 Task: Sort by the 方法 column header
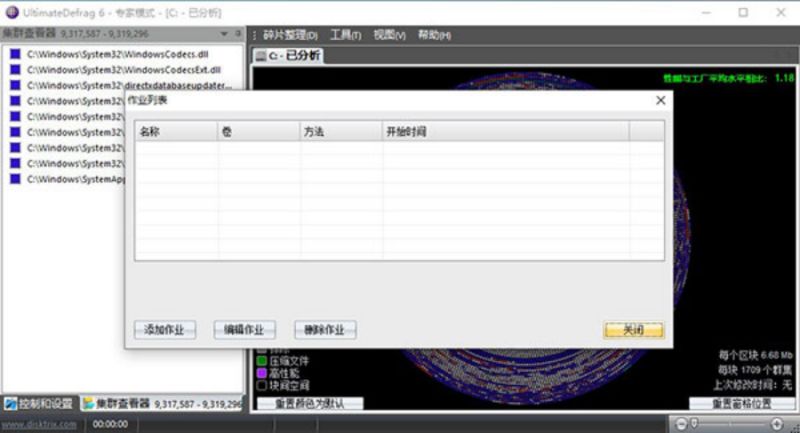click(x=341, y=132)
